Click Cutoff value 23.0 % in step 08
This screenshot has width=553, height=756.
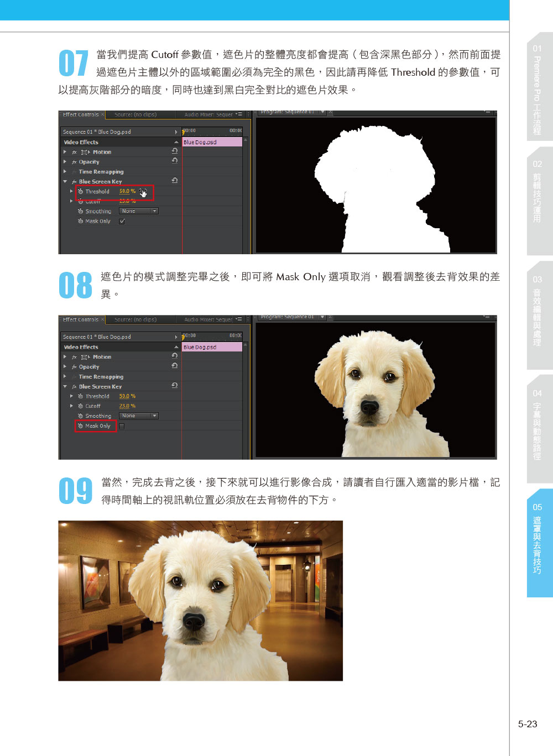pyautogui.click(x=128, y=406)
